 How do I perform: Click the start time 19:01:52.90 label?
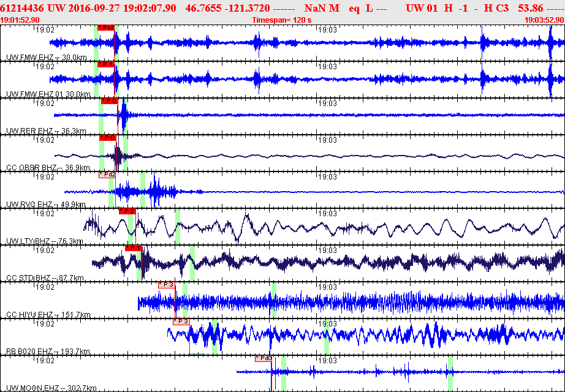[20, 20]
